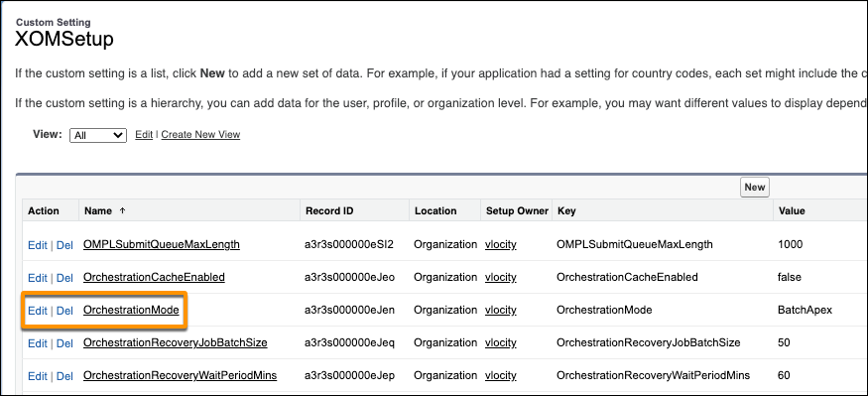Click the Custom Setting heading label
Image resolution: width=868 pixels, height=396 pixels.
click(x=54, y=23)
